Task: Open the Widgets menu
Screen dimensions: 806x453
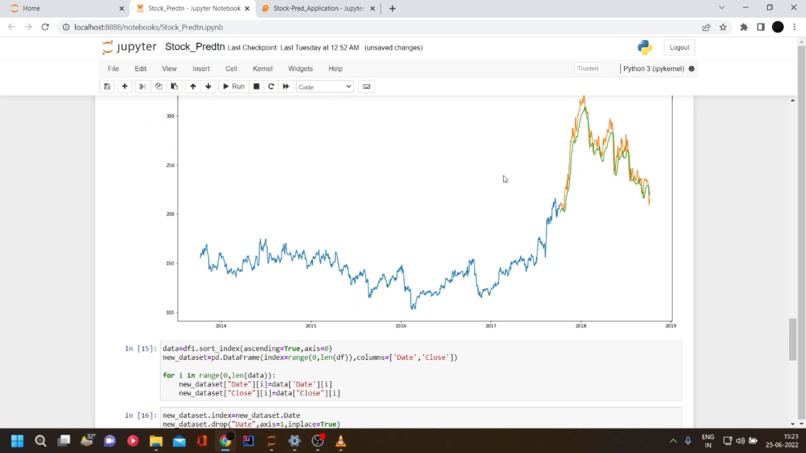Action: 300,68
